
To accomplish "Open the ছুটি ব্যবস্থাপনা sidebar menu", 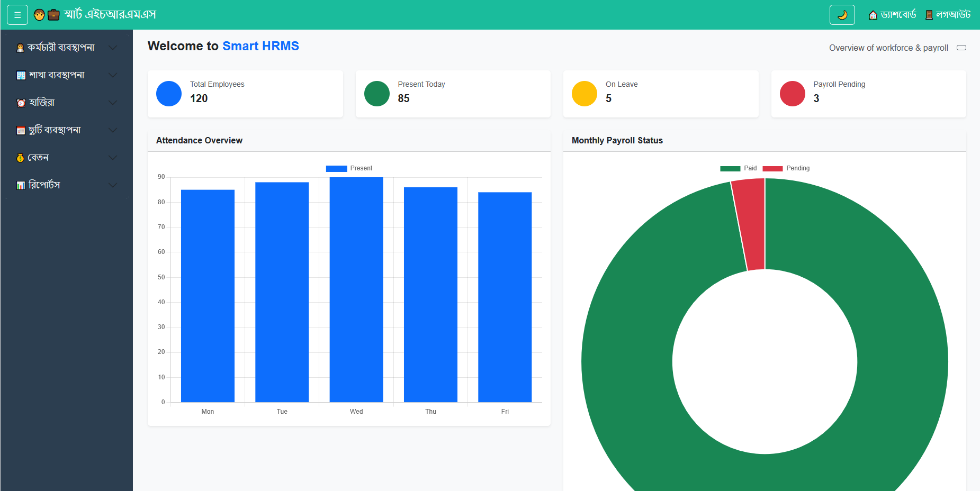I will pyautogui.click(x=55, y=130).
